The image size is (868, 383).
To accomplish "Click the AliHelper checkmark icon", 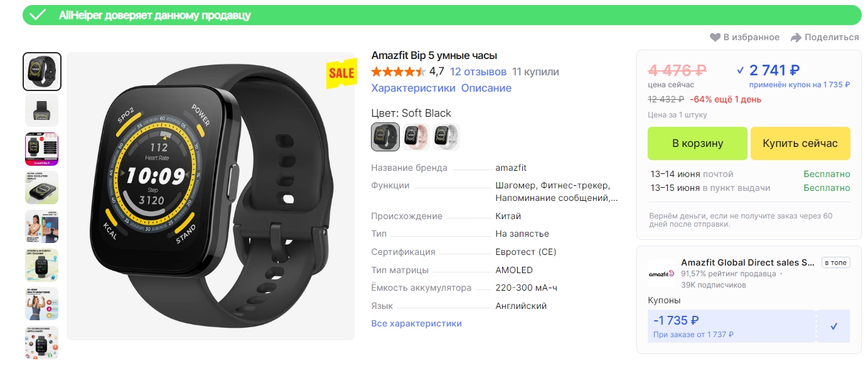I will [x=38, y=15].
